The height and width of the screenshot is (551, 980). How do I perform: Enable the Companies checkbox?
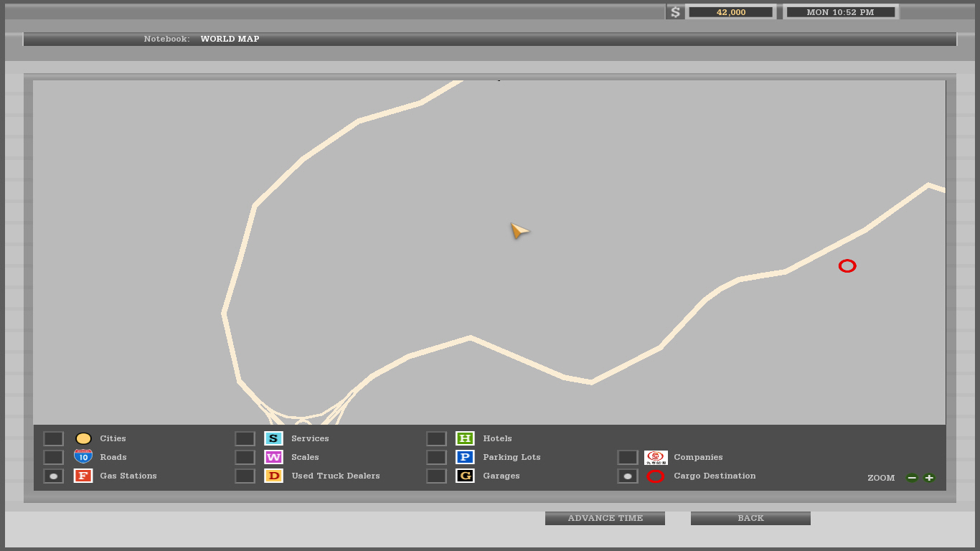pos(627,457)
